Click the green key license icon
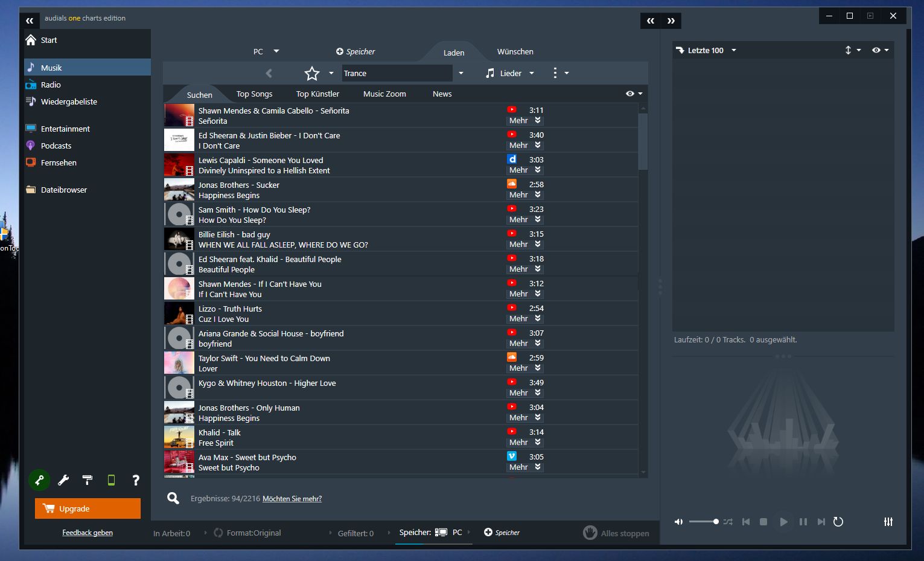The width and height of the screenshot is (924, 561). coord(39,480)
